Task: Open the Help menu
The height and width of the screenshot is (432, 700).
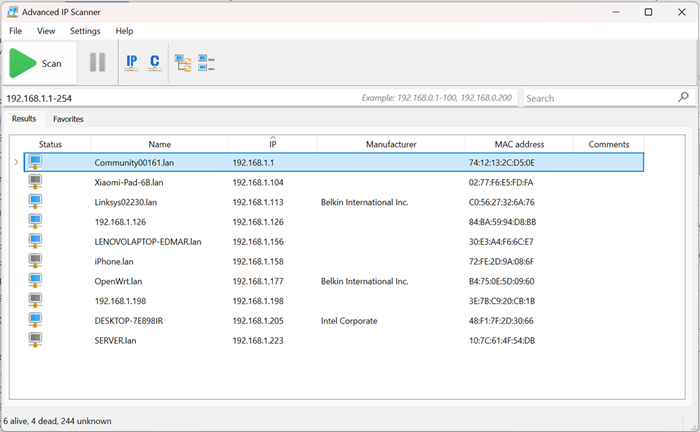Action: [124, 31]
